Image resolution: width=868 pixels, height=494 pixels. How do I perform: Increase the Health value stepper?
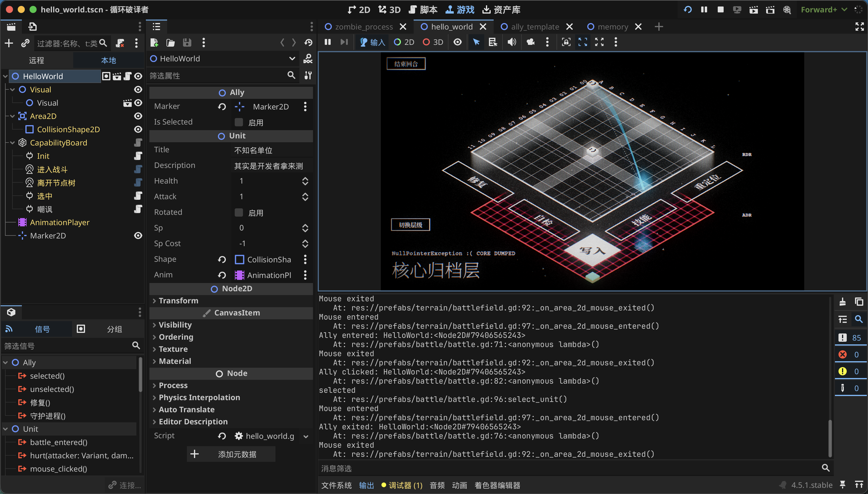click(x=305, y=178)
